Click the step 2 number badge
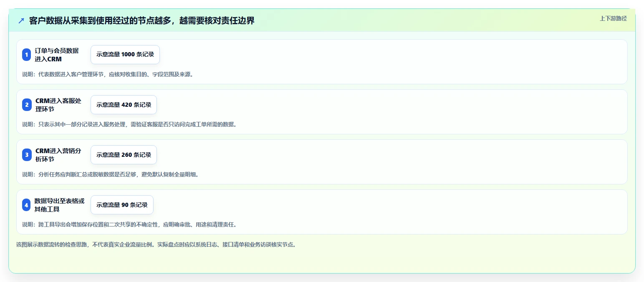 point(27,105)
